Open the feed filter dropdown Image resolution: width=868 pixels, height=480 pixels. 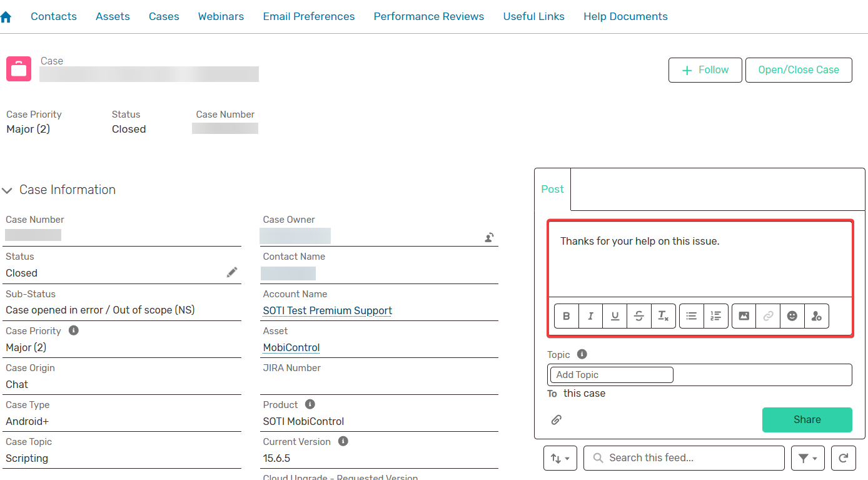click(807, 457)
